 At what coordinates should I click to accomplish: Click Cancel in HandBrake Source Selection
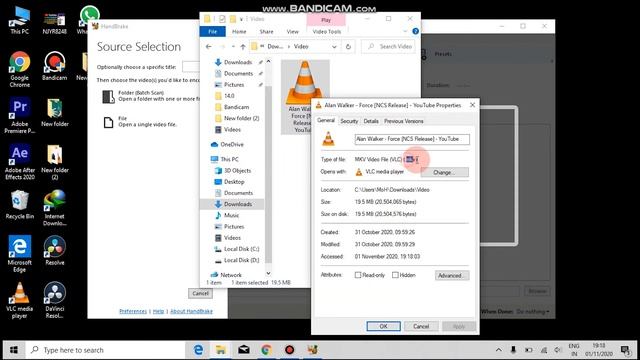[x=200, y=293]
